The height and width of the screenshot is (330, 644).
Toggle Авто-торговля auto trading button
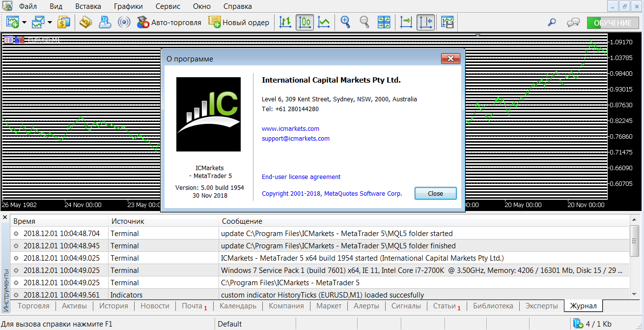(169, 22)
